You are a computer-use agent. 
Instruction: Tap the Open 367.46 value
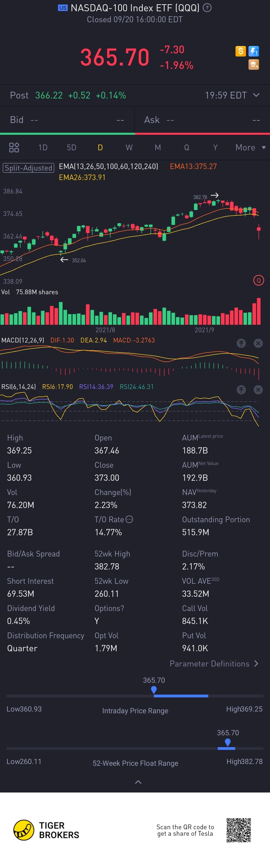pos(107,450)
